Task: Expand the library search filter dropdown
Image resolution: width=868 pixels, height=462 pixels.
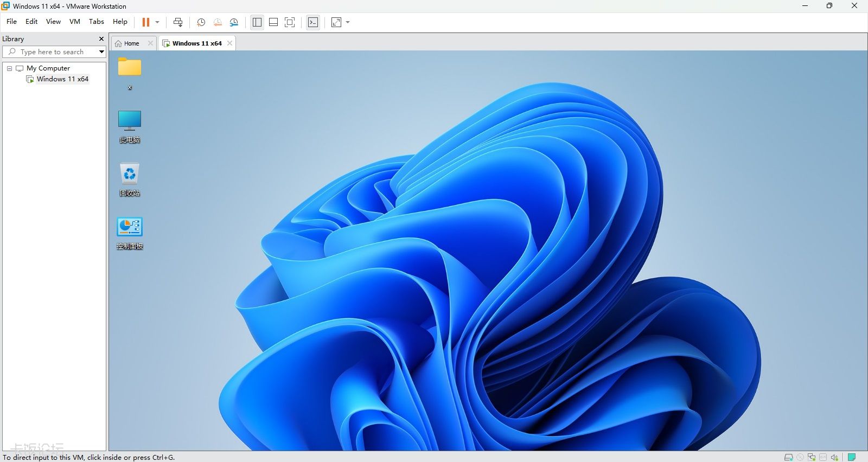Action: 101,52
